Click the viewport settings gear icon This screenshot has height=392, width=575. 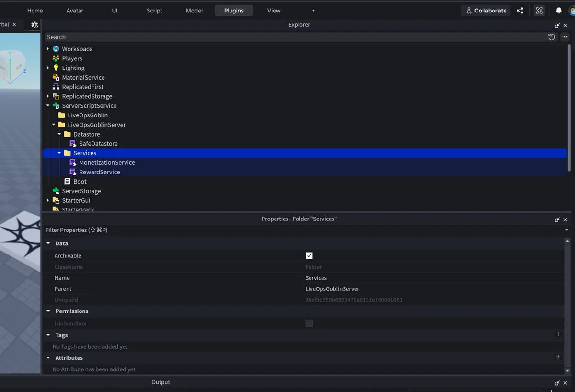[x=34, y=24]
